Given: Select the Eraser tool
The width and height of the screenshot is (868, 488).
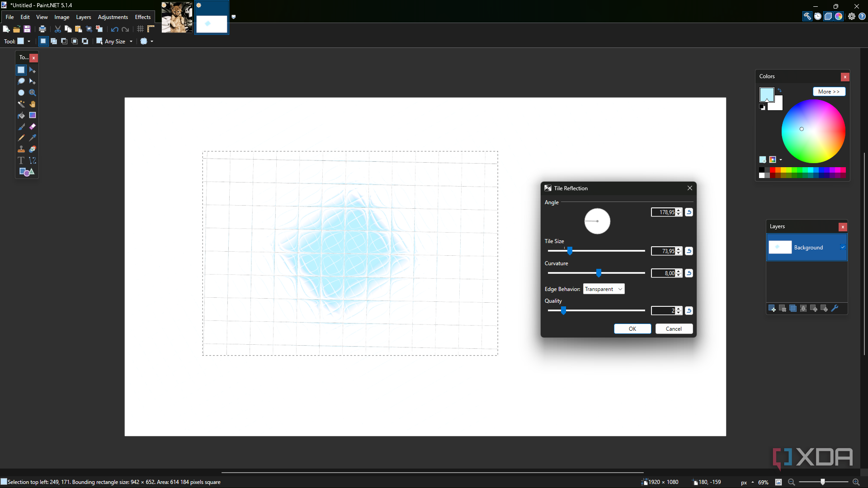Looking at the screenshot, I should pos(33,127).
